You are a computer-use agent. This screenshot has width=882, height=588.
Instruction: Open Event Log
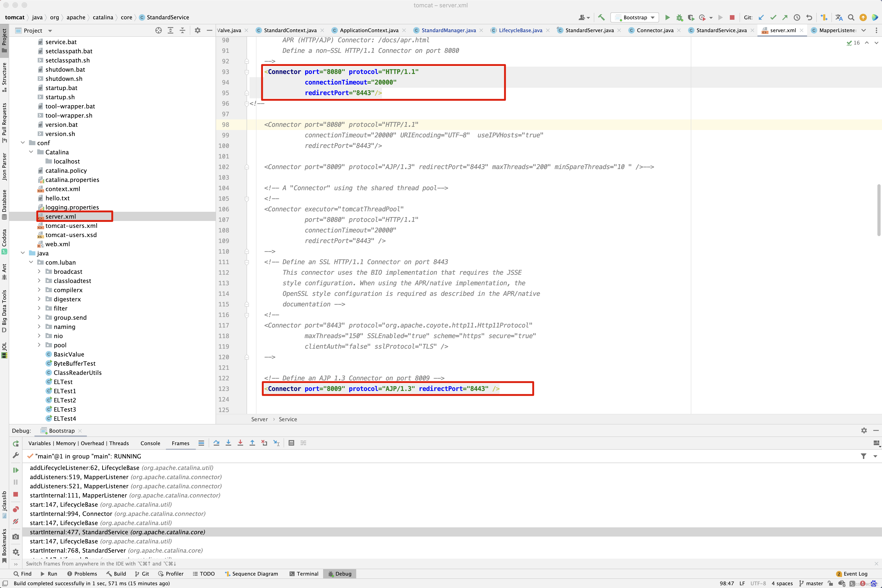852,574
